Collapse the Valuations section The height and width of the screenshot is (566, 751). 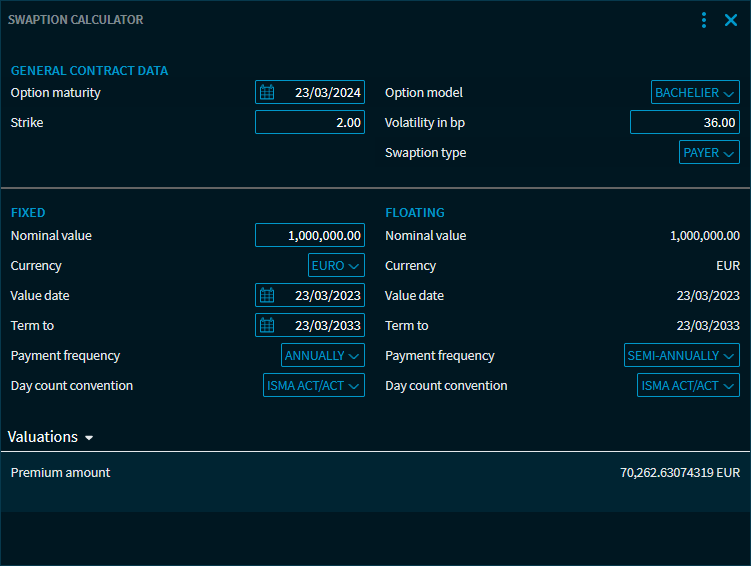click(x=50, y=437)
